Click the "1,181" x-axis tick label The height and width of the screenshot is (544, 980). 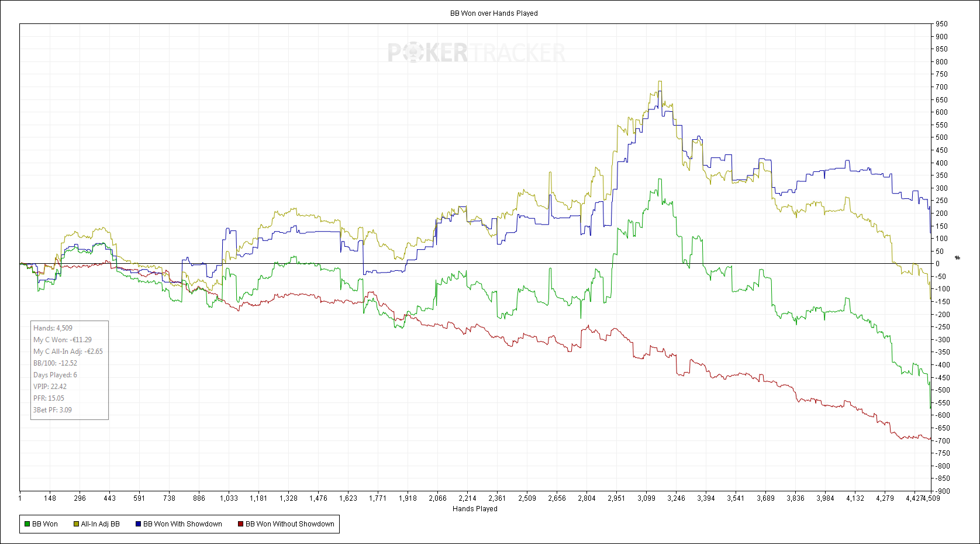pos(258,498)
